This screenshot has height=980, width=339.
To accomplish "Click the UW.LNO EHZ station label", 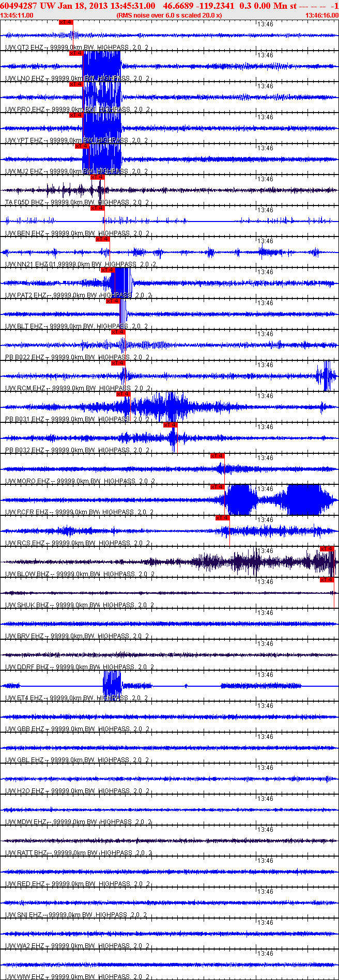I will (24, 78).
